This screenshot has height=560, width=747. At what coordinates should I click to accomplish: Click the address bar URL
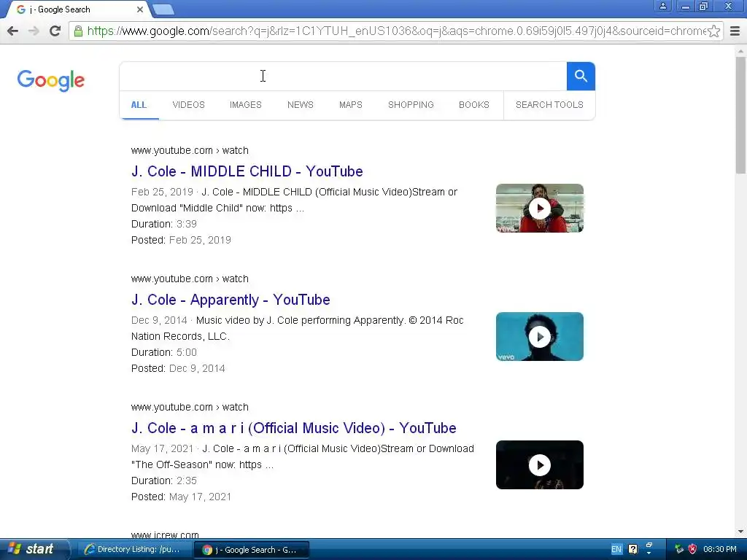pyautogui.click(x=395, y=31)
